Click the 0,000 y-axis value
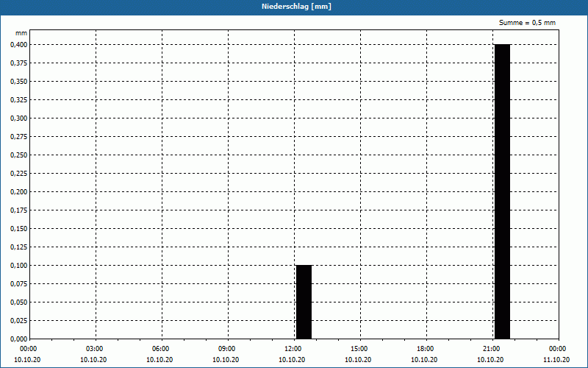The height and width of the screenshot is (368, 588). (x=19, y=339)
